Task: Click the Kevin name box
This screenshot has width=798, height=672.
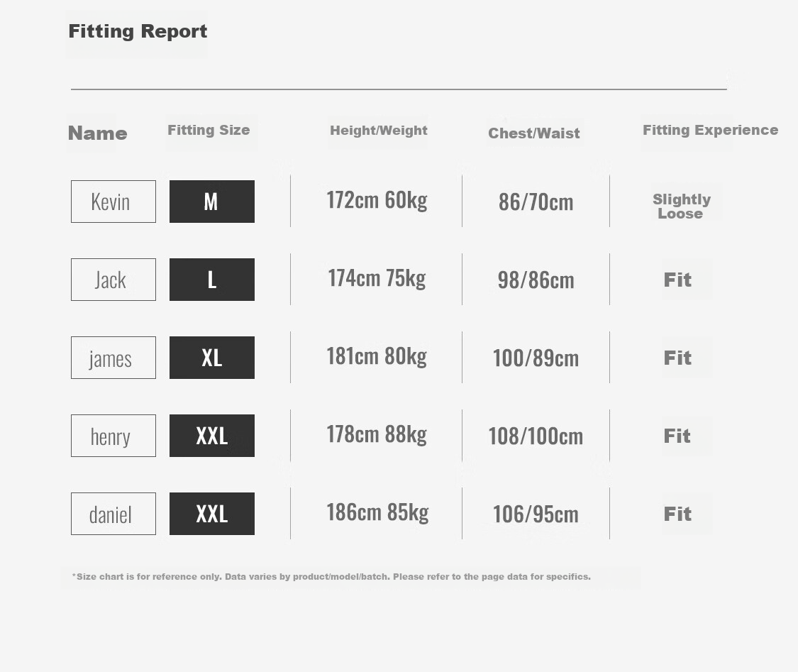Action: click(x=113, y=202)
